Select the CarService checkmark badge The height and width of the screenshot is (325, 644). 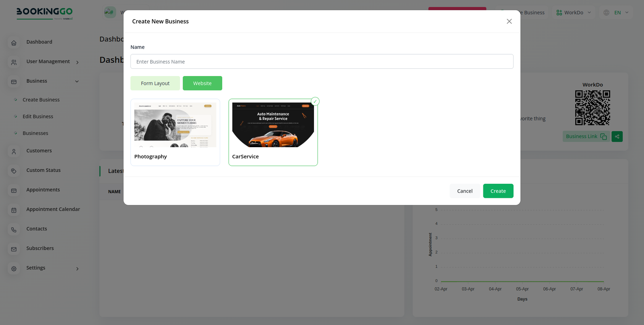pos(315,101)
